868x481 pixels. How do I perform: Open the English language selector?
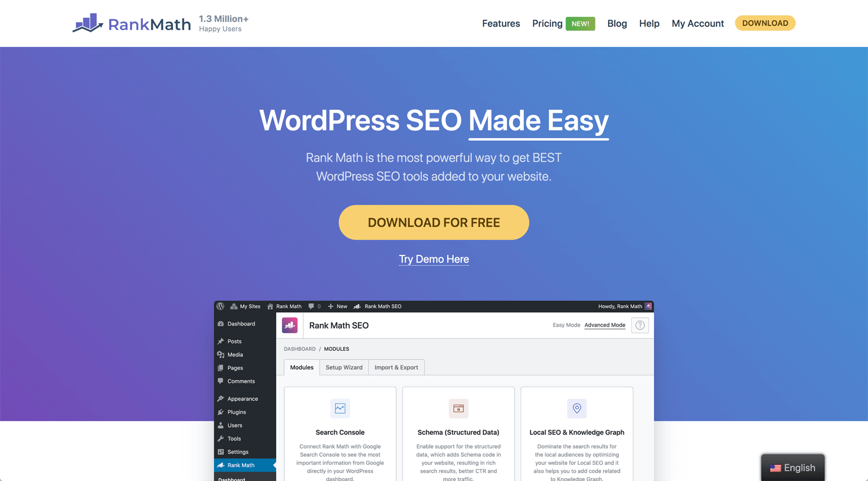[x=793, y=468]
